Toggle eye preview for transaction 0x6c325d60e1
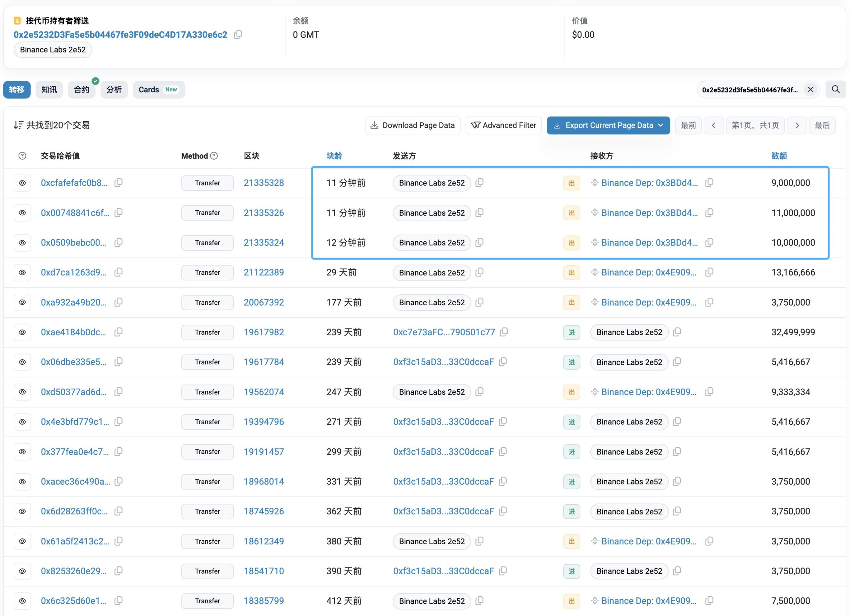Viewport: 850px width, 616px height. click(23, 601)
